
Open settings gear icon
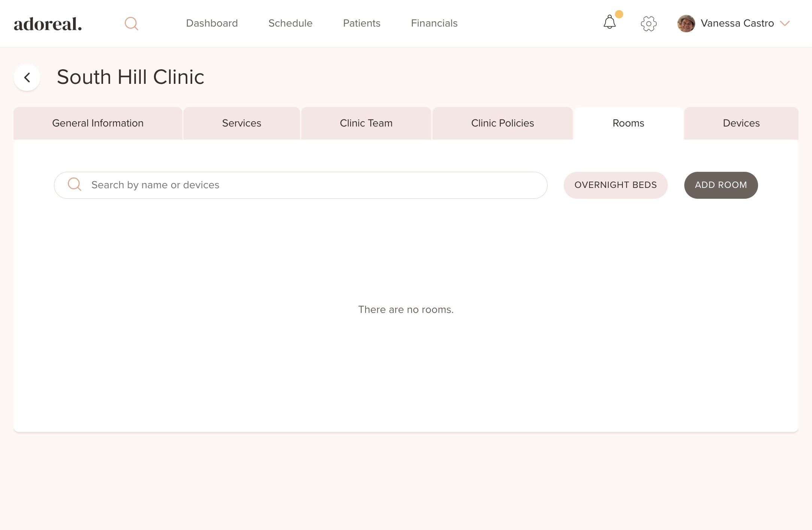[x=648, y=24]
